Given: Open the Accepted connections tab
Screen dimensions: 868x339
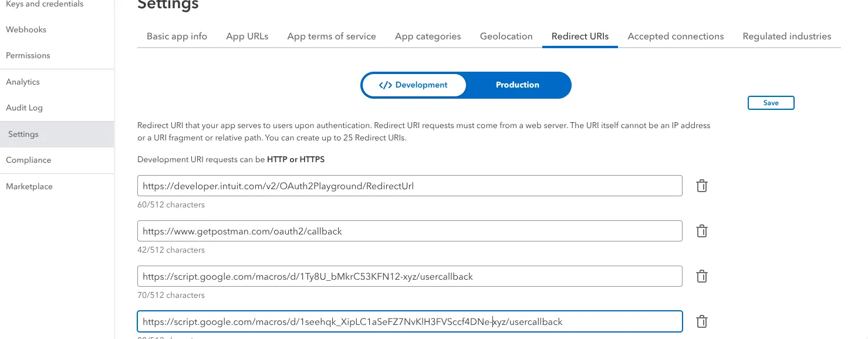Looking at the screenshot, I should (x=676, y=36).
